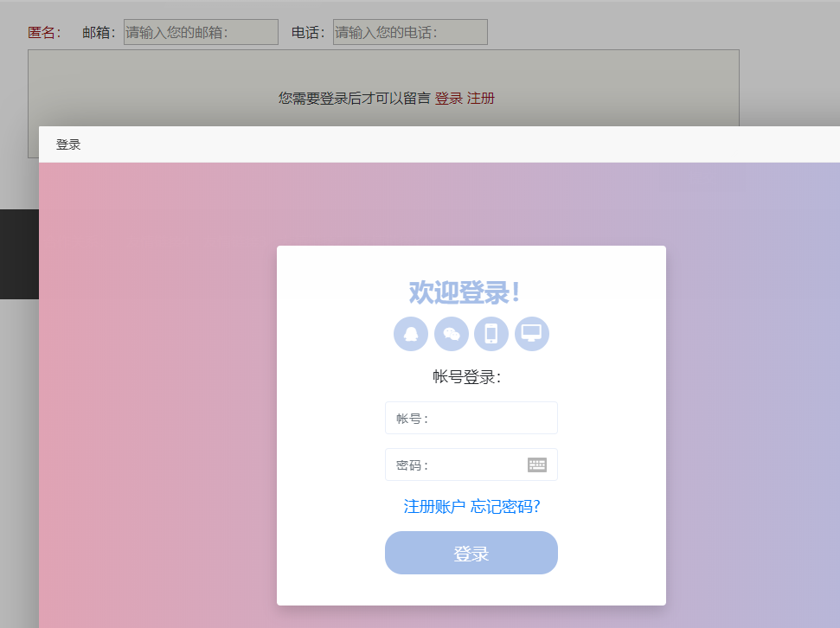Submit with the blue 登录 button
The width and height of the screenshot is (840, 628).
(471, 553)
